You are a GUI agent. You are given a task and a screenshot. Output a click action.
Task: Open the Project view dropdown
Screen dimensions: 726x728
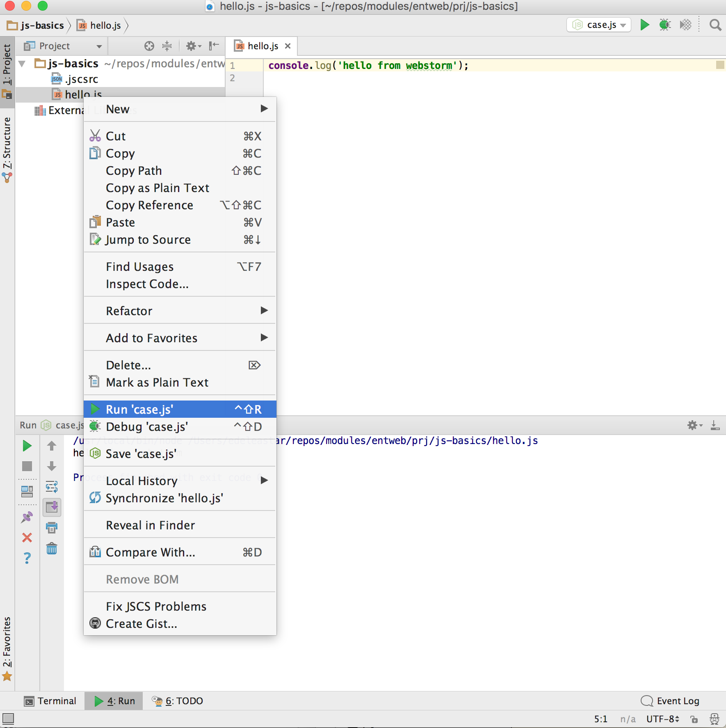(99, 46)
